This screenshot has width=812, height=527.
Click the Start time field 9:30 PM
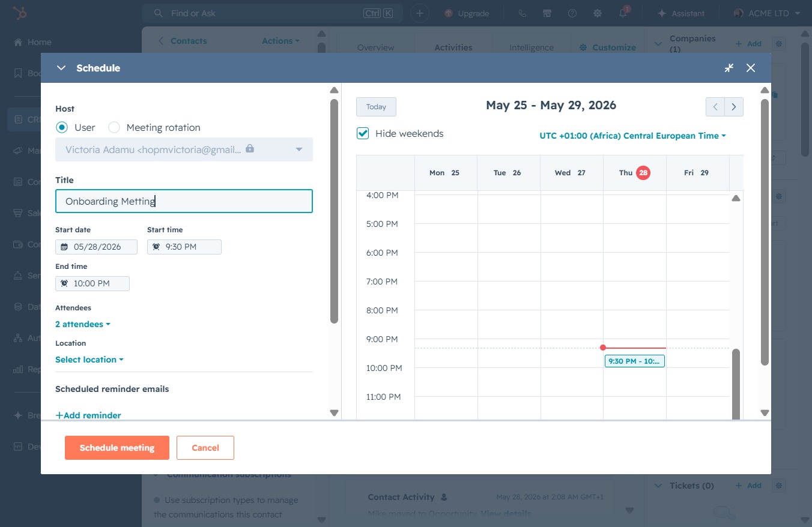tap(184, 247)
